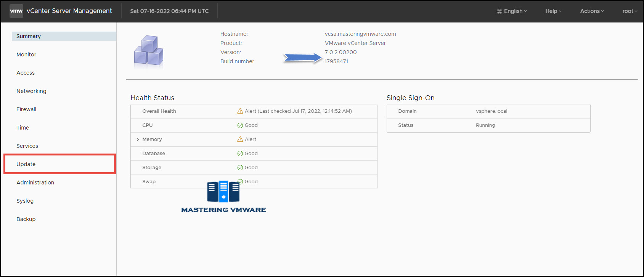
Task: Open the Services page
Action: (x=27, y=146)
